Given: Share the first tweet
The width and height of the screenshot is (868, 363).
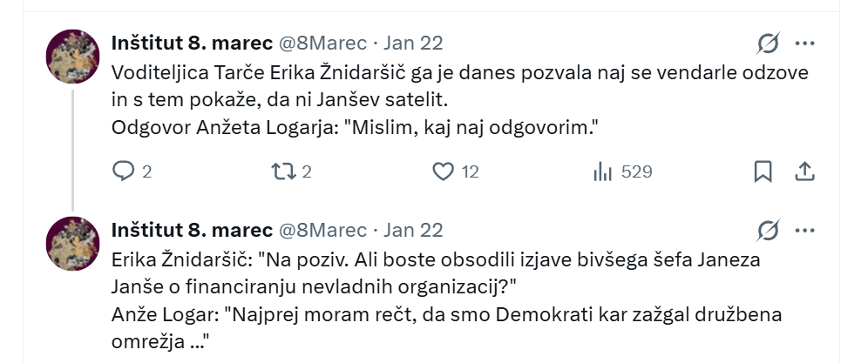Looking at the screenshot, I should click(x=804, y=171).
